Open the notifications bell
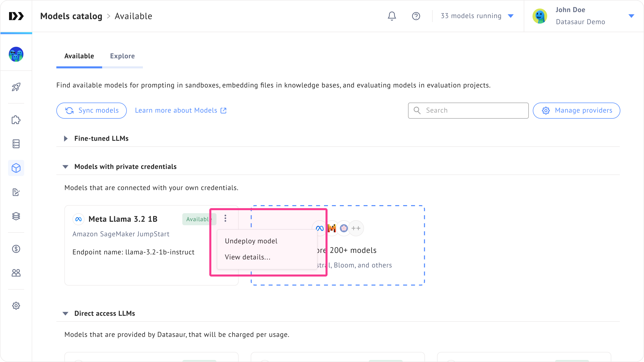 coord(392,16)
